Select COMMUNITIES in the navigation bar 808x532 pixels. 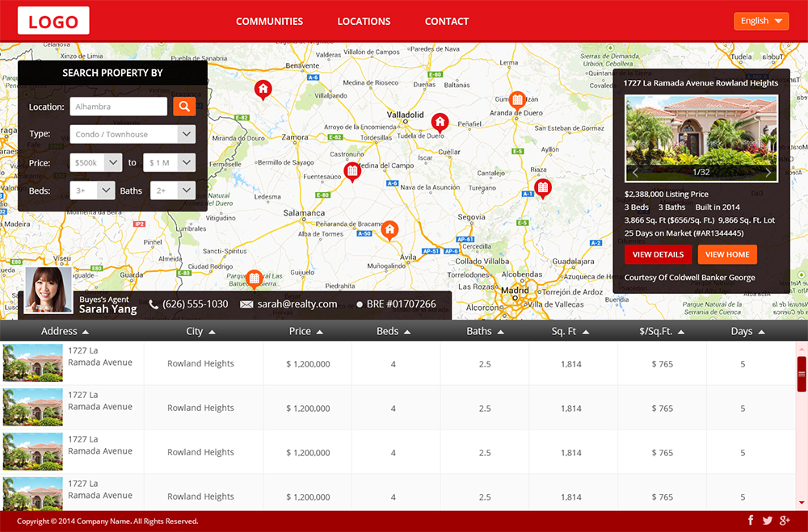click(x=269, y=22)
